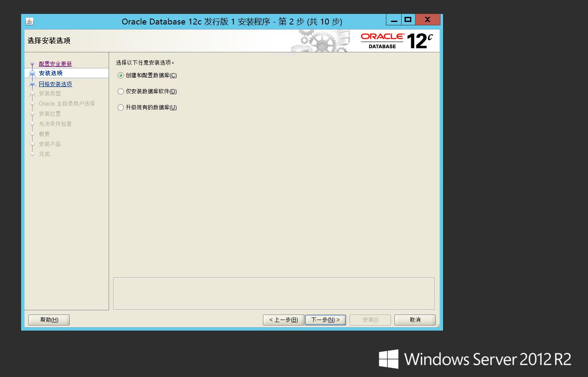This screenshot has width=588, height=377.
Task: Click the empty message box area
Action: point(274,293)
